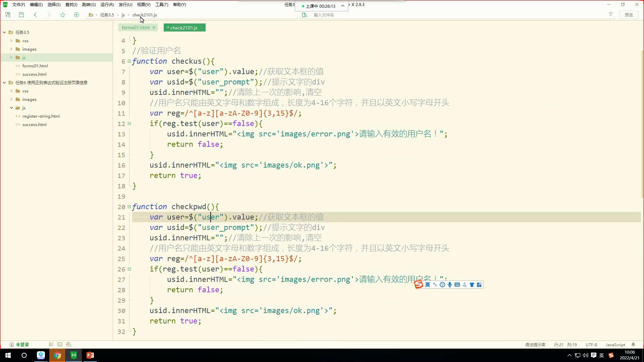Expand the class timer dropdown arrow

pyautogui.click(x=342, y=6)
